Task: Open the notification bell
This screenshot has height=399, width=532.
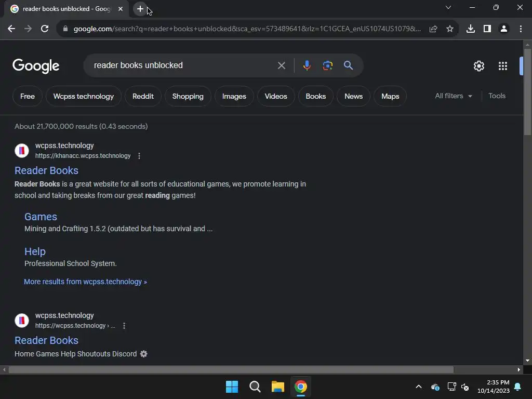Action: tap(518, 387)
